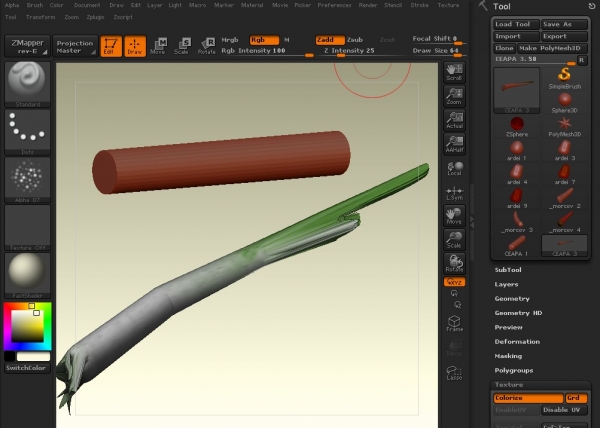Toggle the Rgb painting mode
The width and height of the screenshot is (600, 428).
pos(264,40)
